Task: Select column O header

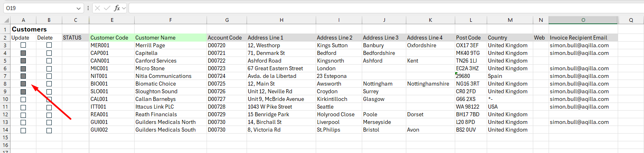Action: coord(583,20)
